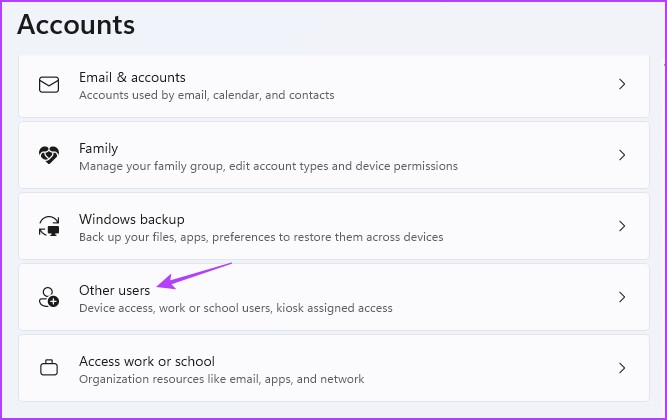Image resolution: width=667 pixels, height=420 pixels.
Task: Open the Windows backup title
Action: point(132,220)
